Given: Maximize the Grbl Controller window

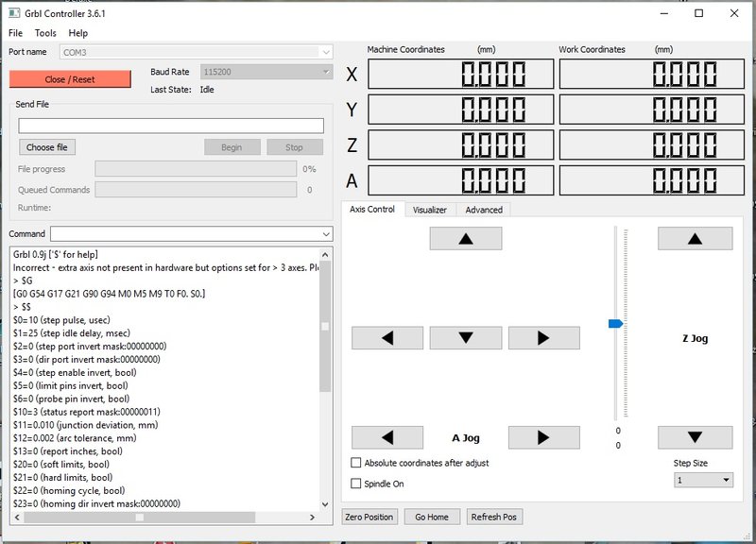Looking at the screenshot, I should 698,13.
